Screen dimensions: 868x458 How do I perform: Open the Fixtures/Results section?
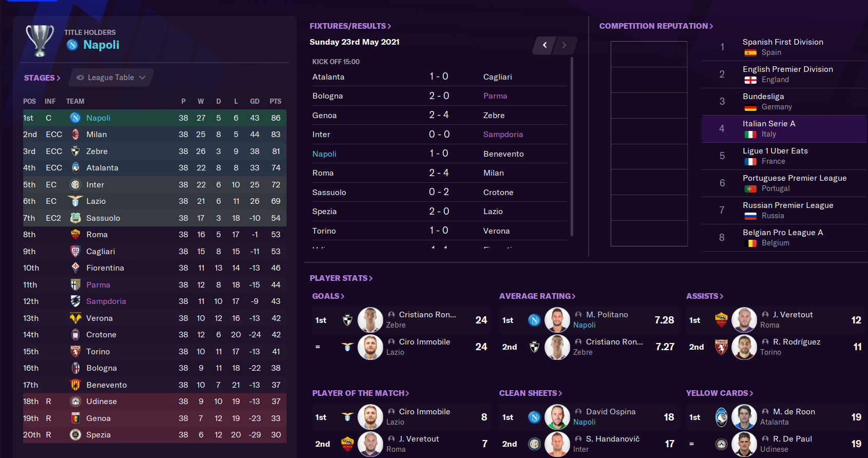click(350, 26)
